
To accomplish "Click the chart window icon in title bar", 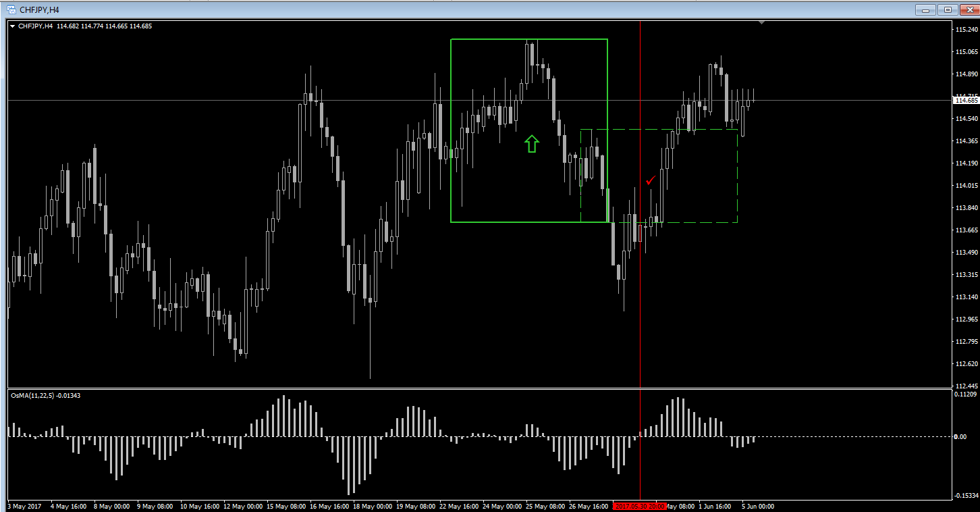I will tap(11, 9).
